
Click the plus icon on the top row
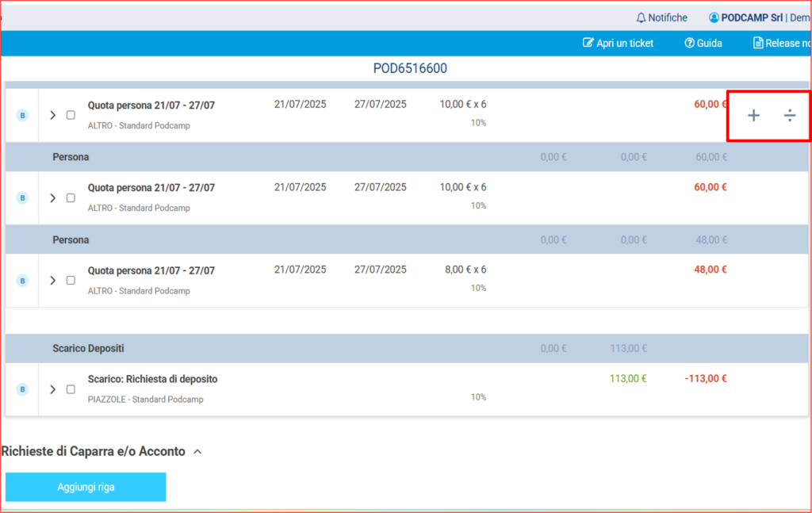click(x=753, y=116)
